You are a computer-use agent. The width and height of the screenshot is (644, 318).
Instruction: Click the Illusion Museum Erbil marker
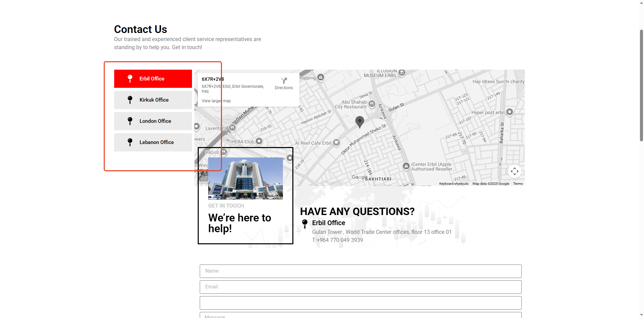pyautogui.click(x=401, y=73)
